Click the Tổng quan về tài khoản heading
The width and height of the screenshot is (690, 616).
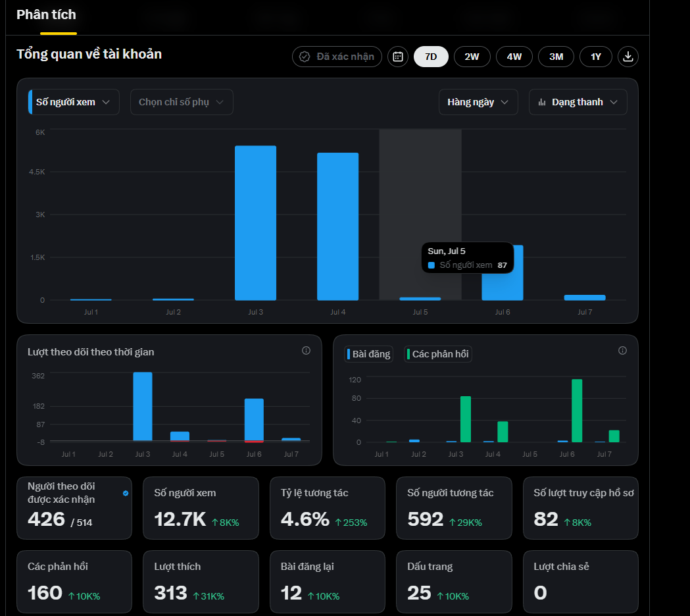click(89, 54)
